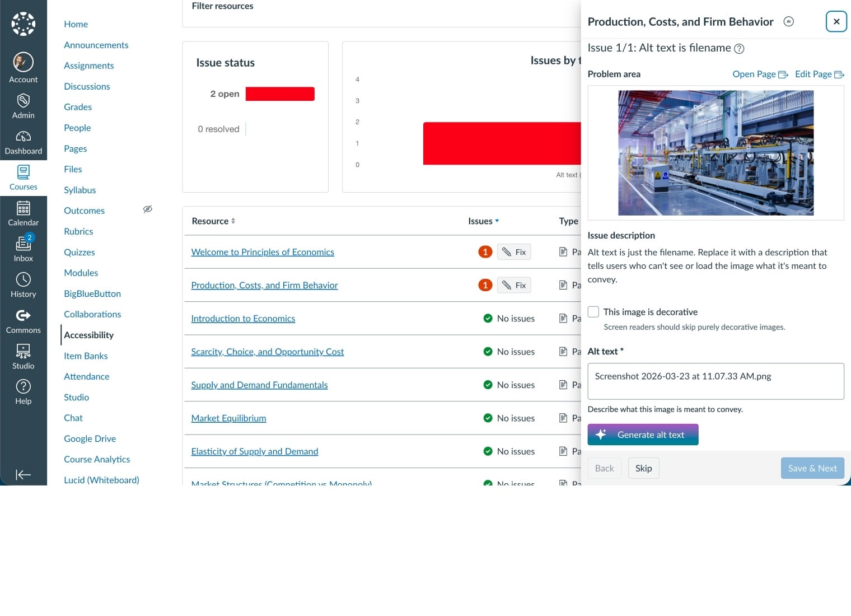Click Fix for Production, Costs, and Firm Behavior

tap(514, 286)
